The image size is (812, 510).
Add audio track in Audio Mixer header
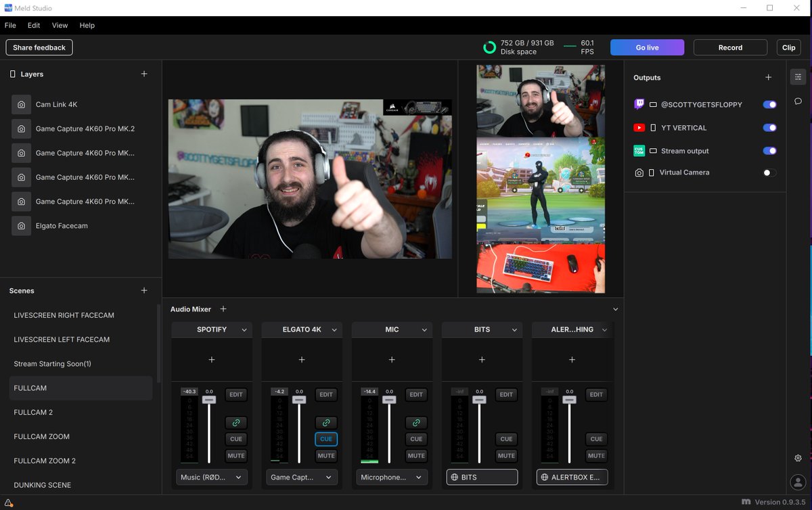223,309
